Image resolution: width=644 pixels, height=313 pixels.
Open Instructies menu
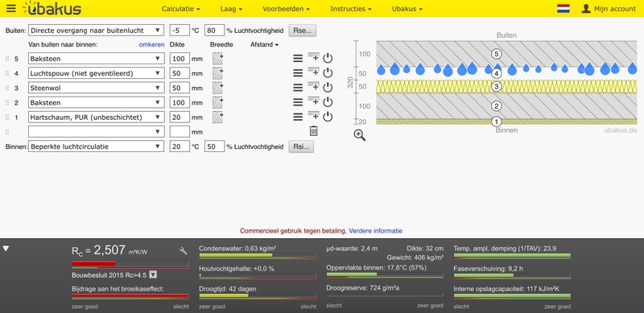click(351, 9)
